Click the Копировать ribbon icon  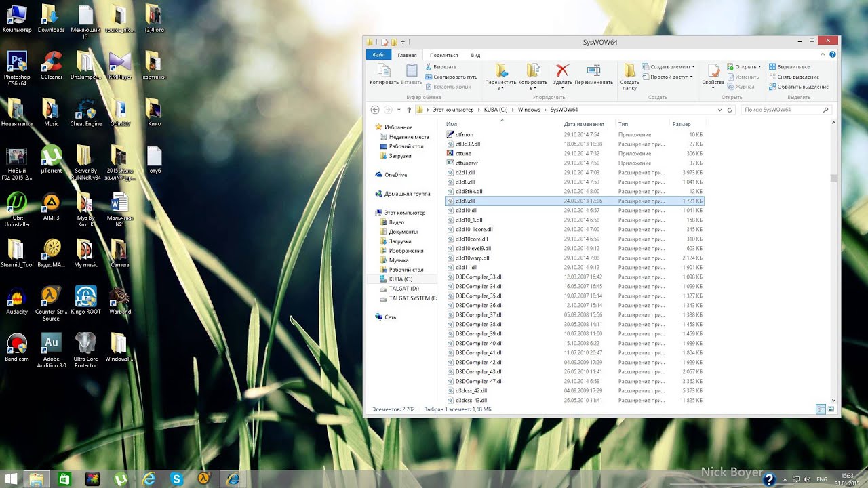coord(384,74)
